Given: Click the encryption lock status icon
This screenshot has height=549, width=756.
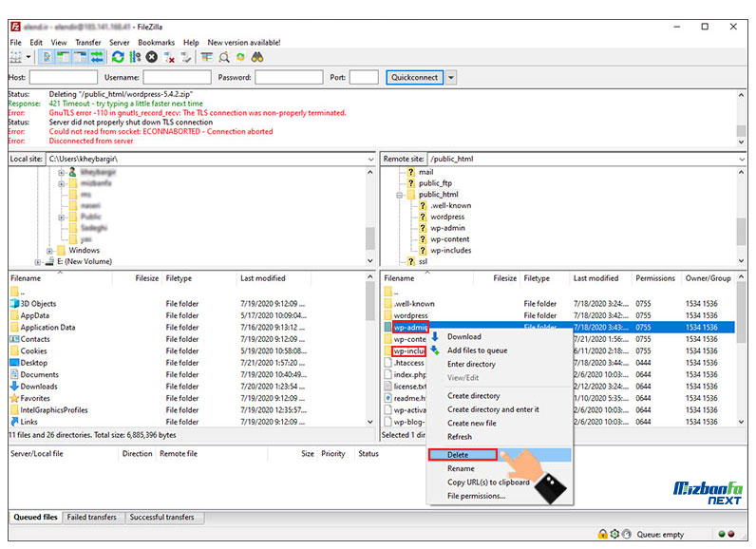Looking at the screenshot, I should (602, 534).
